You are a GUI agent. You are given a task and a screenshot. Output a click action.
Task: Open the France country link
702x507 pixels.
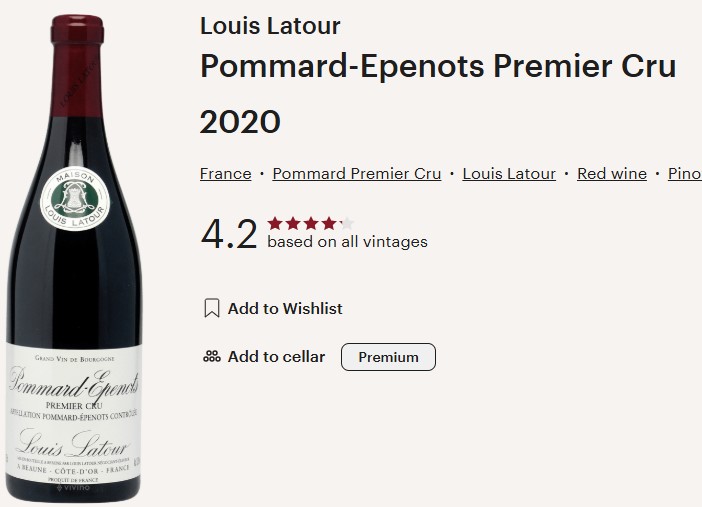tap(226, 173)
